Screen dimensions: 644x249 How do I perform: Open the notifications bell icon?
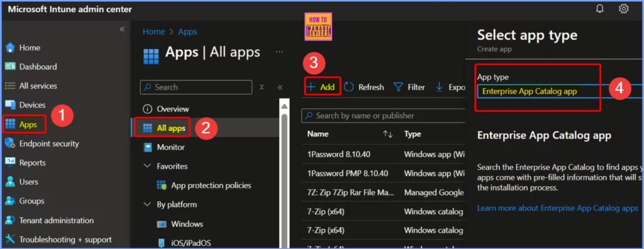(x=599, y=9)
